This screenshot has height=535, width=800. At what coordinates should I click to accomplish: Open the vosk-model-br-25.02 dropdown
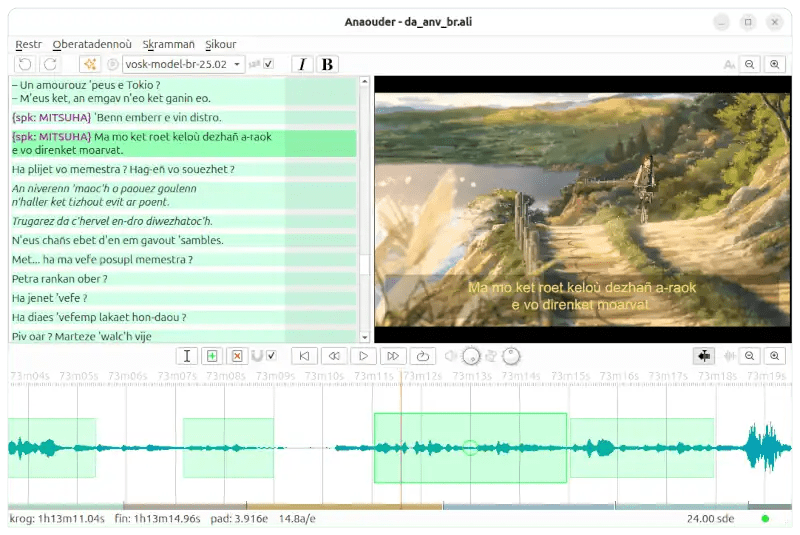(183, 64)
